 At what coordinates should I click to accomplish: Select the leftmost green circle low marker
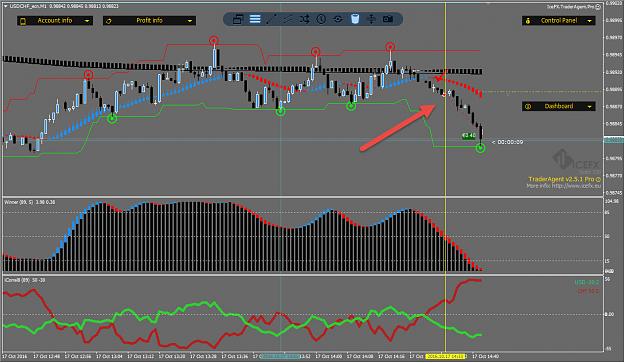click(112, 118)
